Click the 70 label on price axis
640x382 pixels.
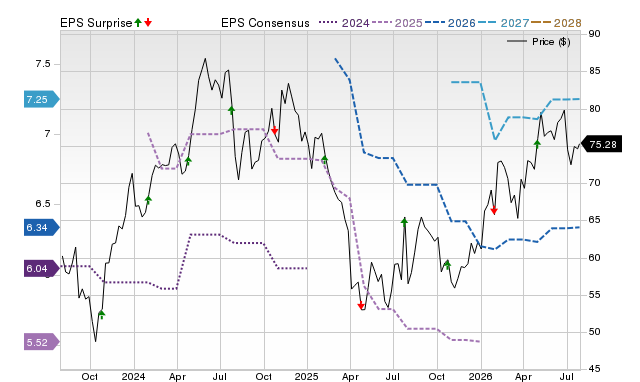[594, 183]
